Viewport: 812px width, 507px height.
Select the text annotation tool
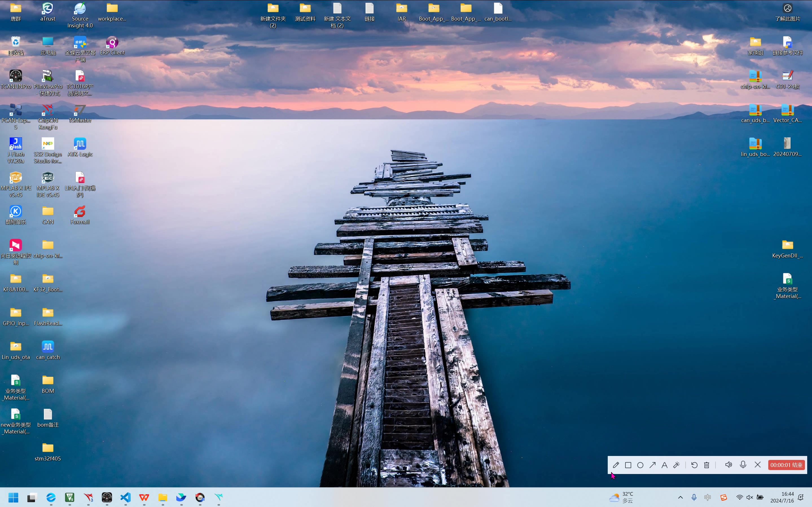tap(664, 465)
